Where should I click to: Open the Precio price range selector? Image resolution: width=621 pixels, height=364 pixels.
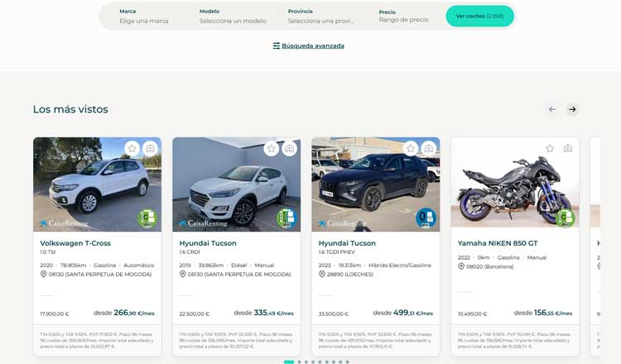404,17
